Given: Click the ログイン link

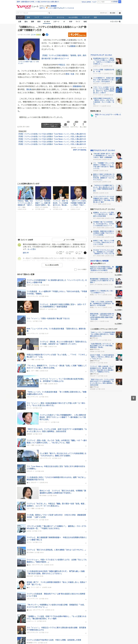Looking at the screenshot, I should tap(42, 8).
